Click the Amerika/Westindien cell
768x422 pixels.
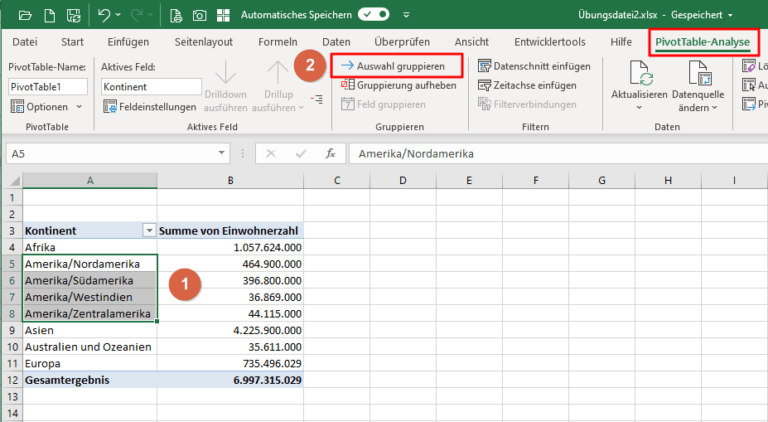coord(90,297)
